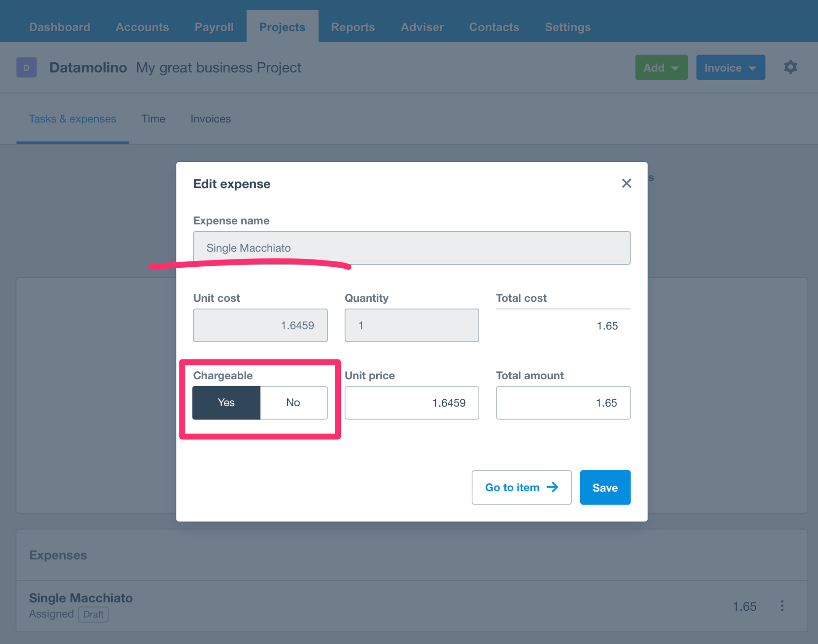Screen dimensions: 818x644
Task: Click the My great business Project title
Action: (219, 67)
